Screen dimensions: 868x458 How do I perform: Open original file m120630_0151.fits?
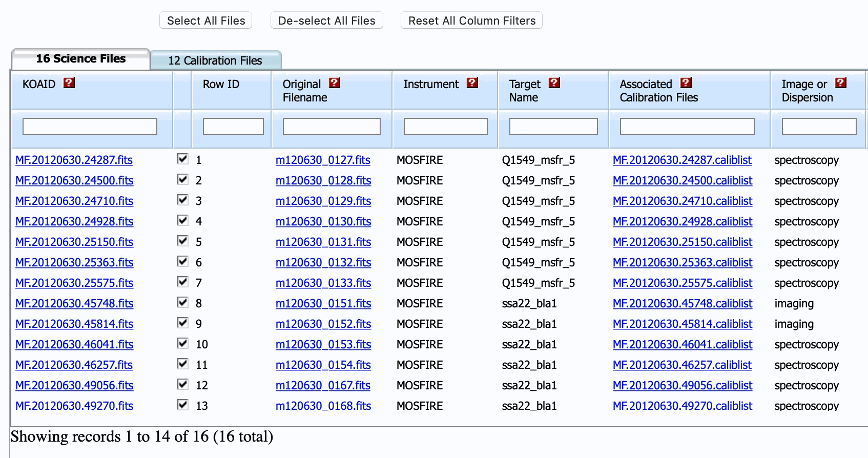point(323,303)
